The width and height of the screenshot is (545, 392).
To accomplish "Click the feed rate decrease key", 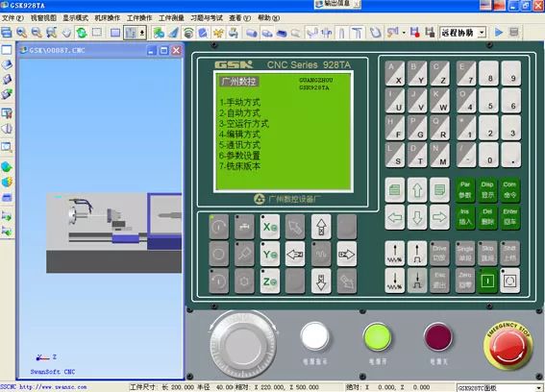I will [x=395, y=281].
